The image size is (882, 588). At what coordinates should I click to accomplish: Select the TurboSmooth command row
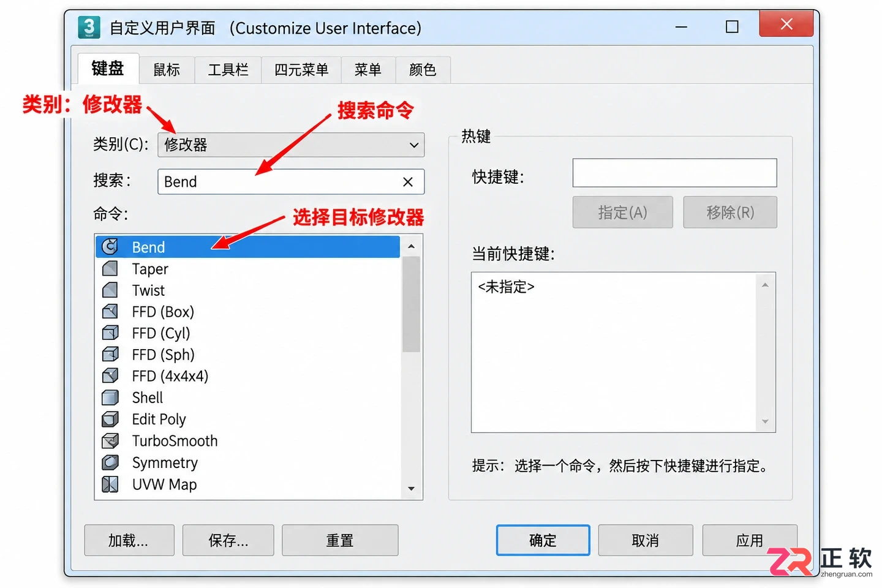[x=248, y=440]
